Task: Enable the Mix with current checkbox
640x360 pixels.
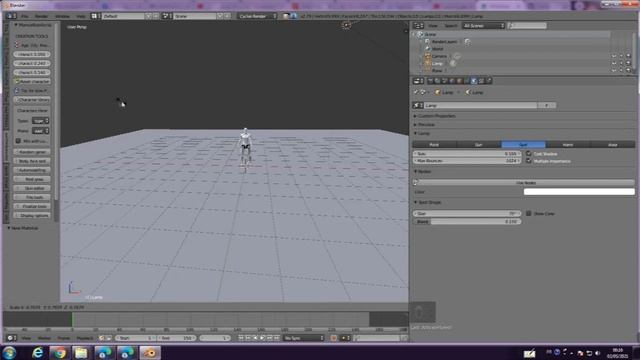Action: (x=18, y=141)
